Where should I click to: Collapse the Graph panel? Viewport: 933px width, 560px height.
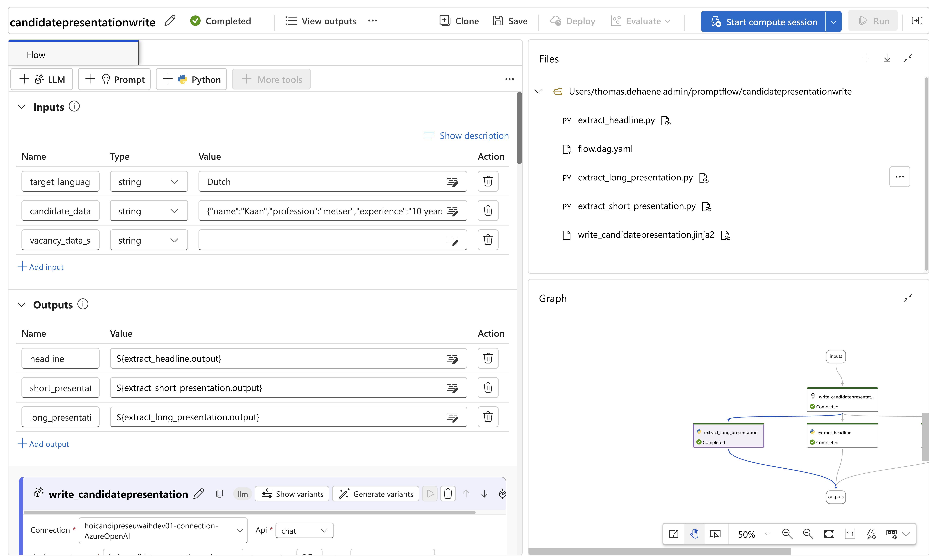[x=908, y=298]
